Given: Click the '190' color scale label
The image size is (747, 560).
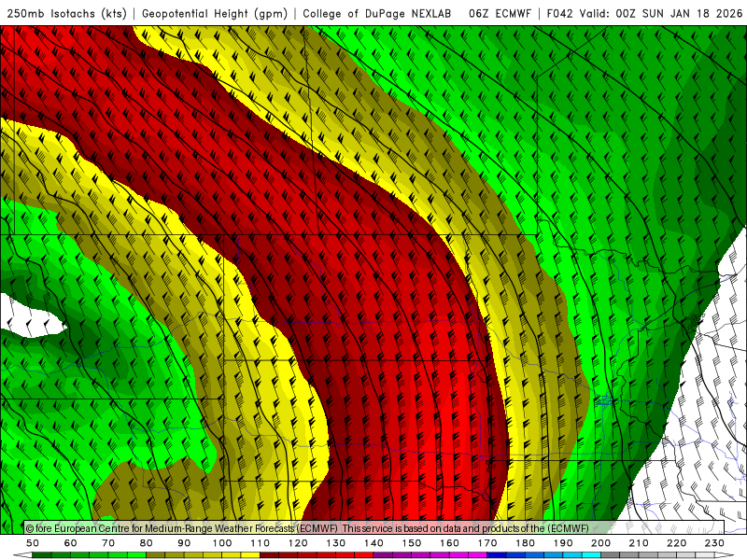Looking at the screenshot, I should [x=563, y=543].
